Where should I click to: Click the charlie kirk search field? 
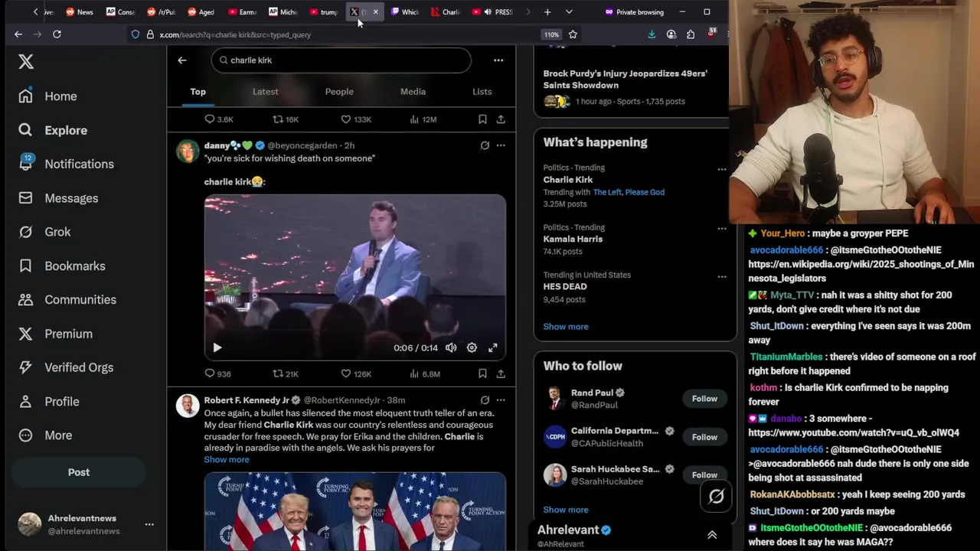(x=341, y=60)
